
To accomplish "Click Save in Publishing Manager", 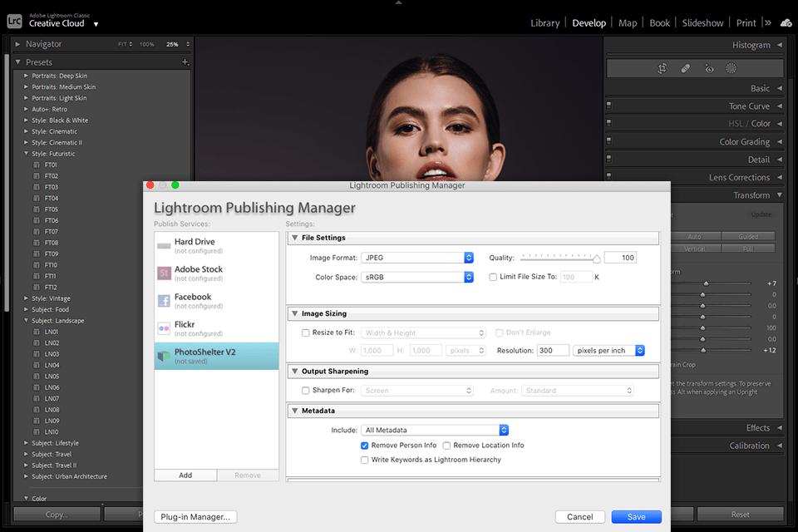I will click(x=636, y=517).
